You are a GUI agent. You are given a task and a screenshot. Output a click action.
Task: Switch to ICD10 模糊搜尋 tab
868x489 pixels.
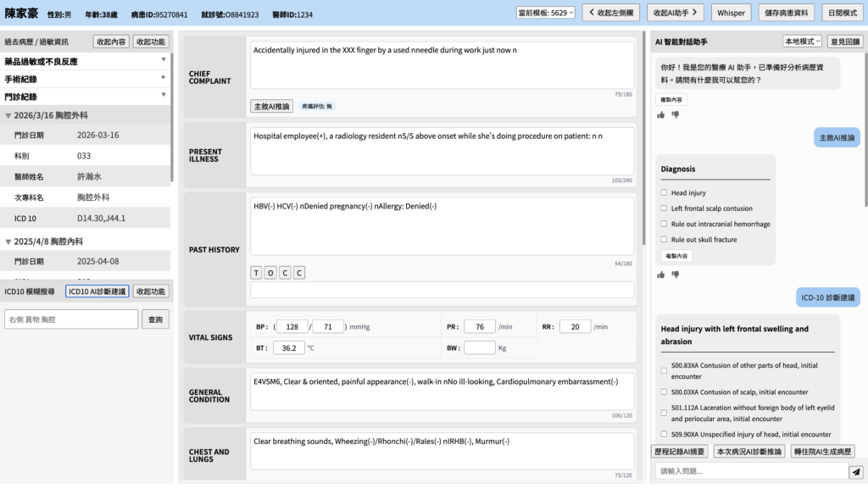30,292
